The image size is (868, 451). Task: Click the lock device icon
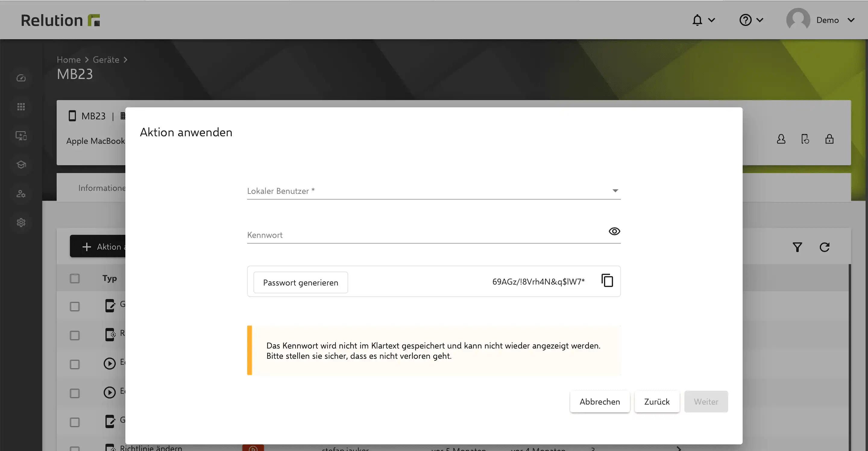tap(829, 139)
